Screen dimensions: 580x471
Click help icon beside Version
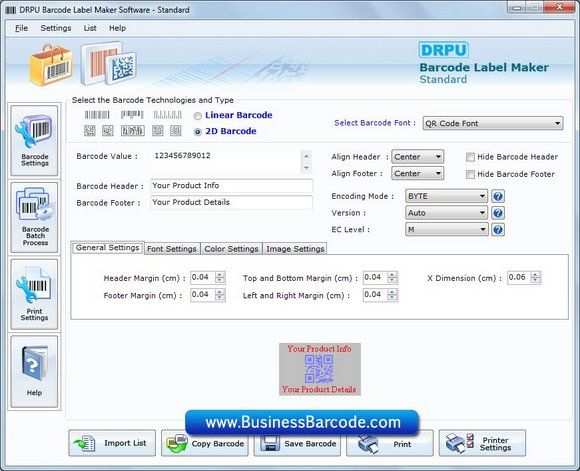click(498, 213)
